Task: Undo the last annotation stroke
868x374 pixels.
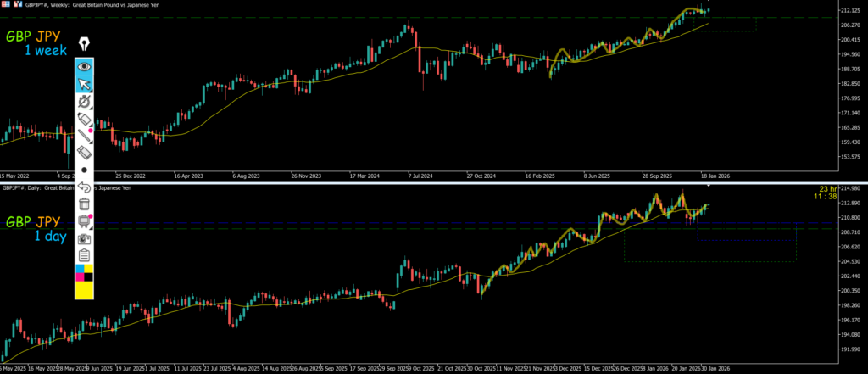Action: pyautogui.click(x=85, y=187)
